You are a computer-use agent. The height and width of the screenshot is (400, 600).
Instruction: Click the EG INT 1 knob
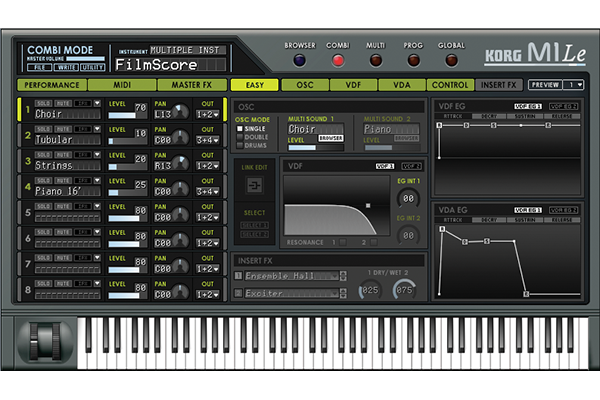[408, 198]
